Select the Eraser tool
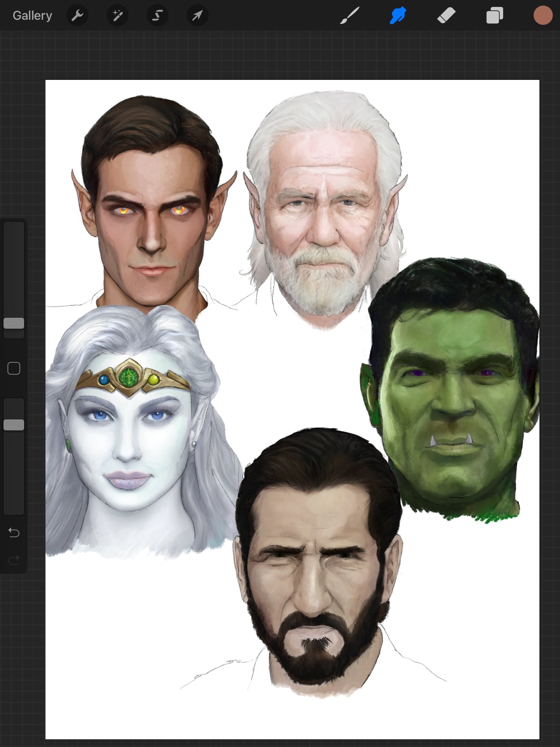 (446, 15)
